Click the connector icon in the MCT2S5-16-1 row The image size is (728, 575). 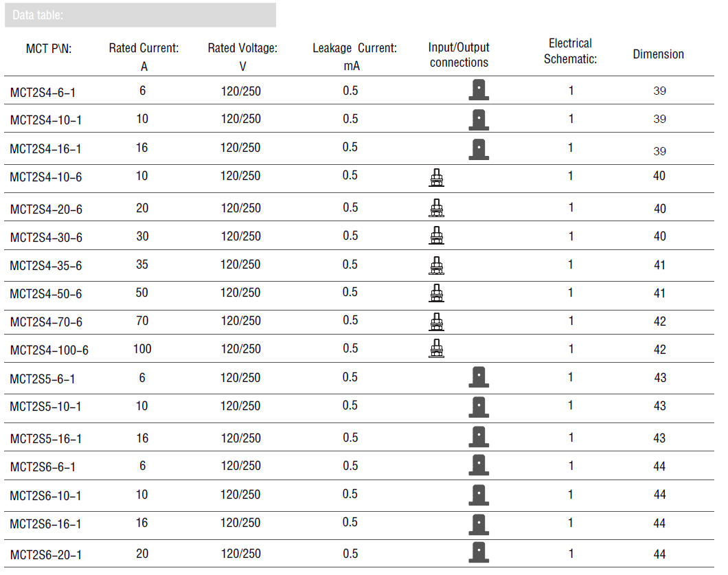(479, 437)
